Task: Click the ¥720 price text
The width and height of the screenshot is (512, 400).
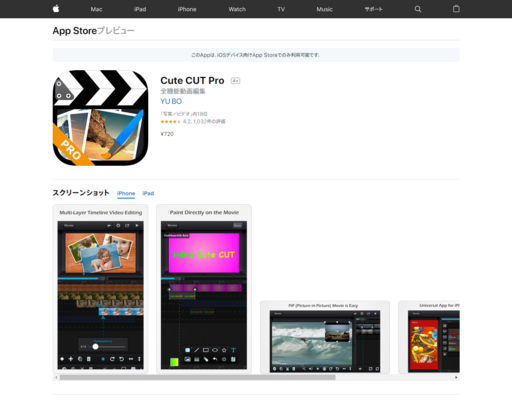Action: pos(167,134)
